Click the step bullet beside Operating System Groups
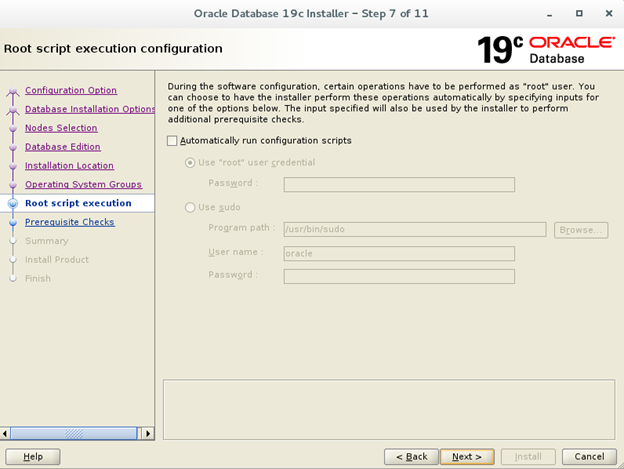This screenshot has width=624, height=469. [13, 185]
